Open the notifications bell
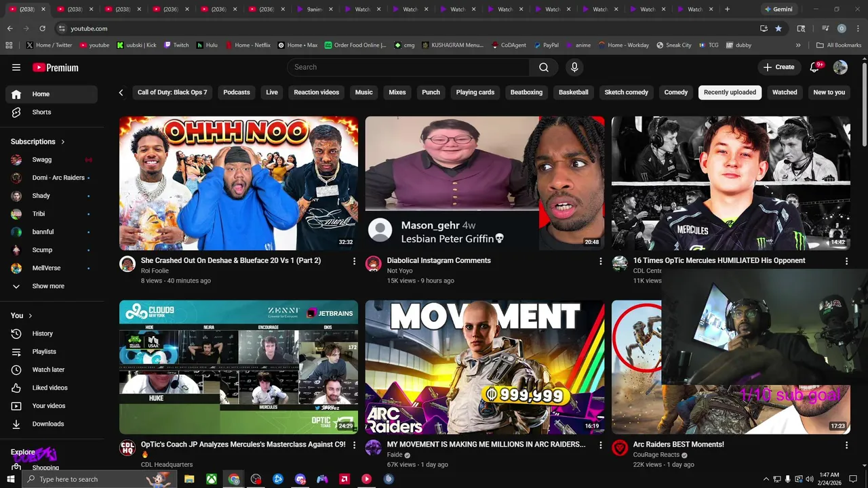The image size is (868, 488). [815, 67]
